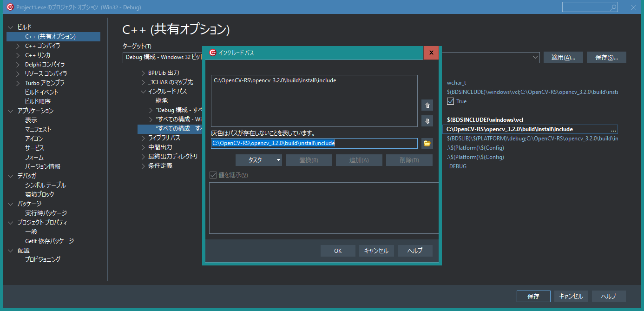Viewport: 644px width, 311px height.
Task: Click the 追加(A) button
Action: [359, 159]
